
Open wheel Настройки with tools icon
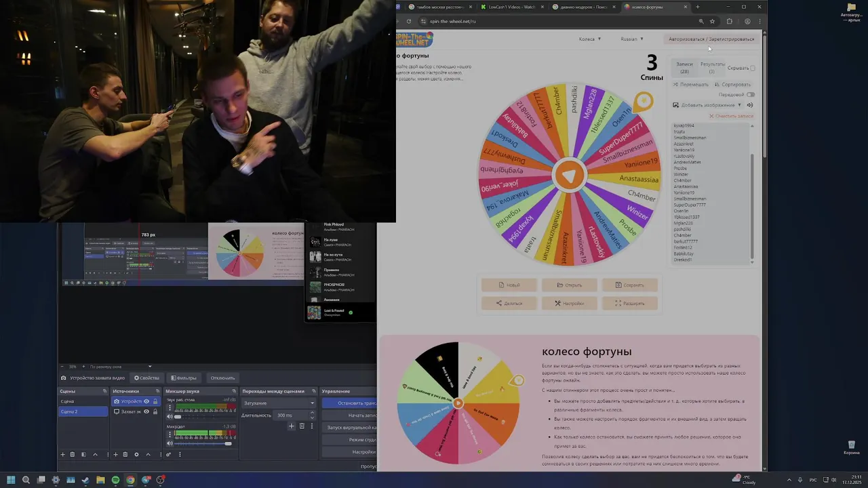pyautogui.click(x=570, y=303)
